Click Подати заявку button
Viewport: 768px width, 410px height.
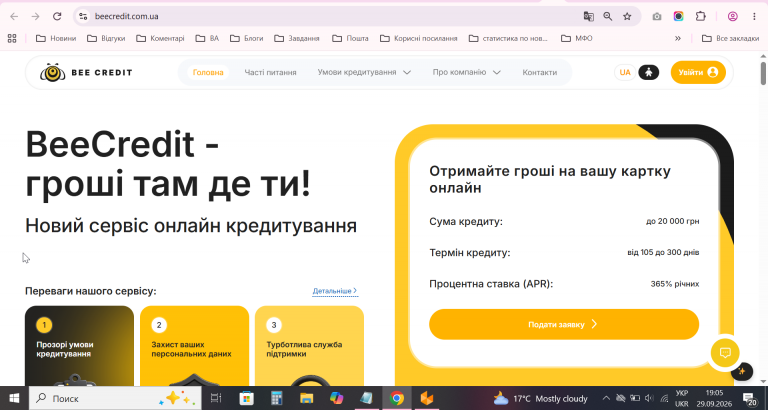(x=564, y=324)
